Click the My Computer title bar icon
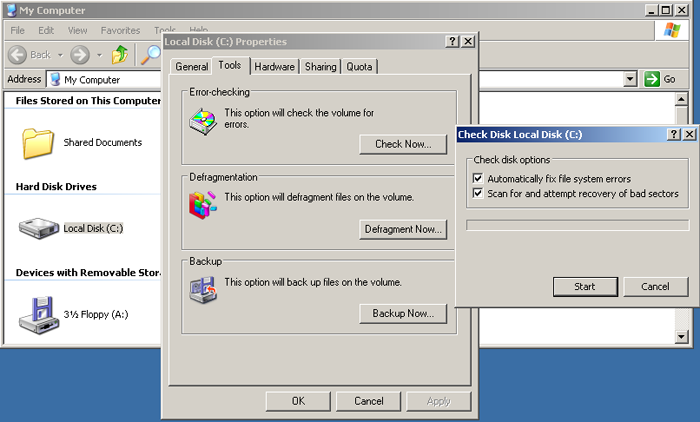 [x=12, y=10]
